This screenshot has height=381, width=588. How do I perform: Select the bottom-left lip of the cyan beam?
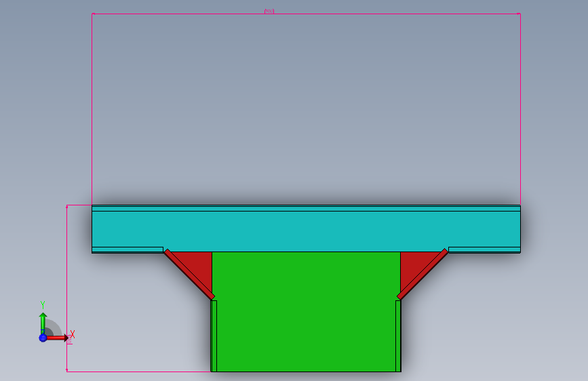[128, 249]
